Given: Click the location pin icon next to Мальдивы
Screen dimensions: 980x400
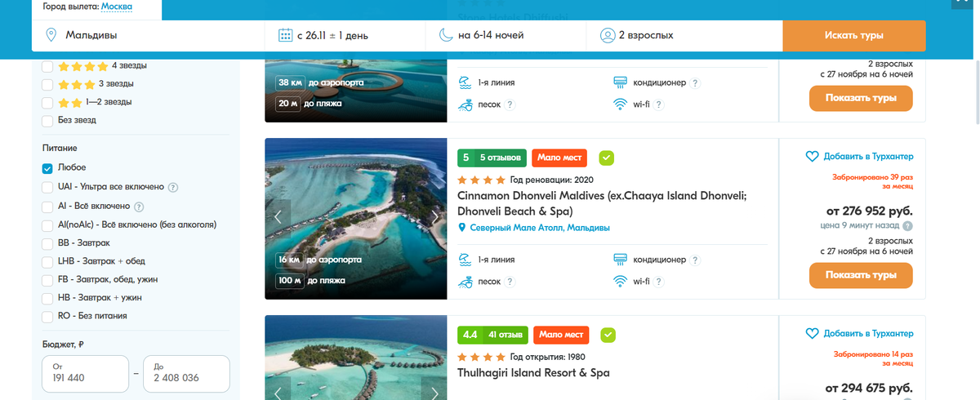Looking at the screenshot, I should (x=51, y=35).
